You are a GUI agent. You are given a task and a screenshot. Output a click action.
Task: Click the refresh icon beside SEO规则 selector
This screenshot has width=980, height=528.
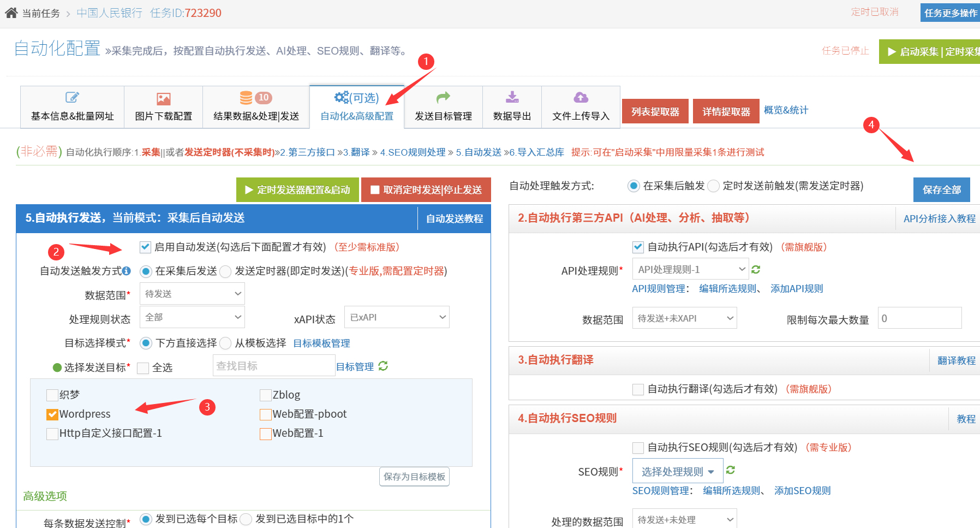pyautogui.click(x=731, y=470)
